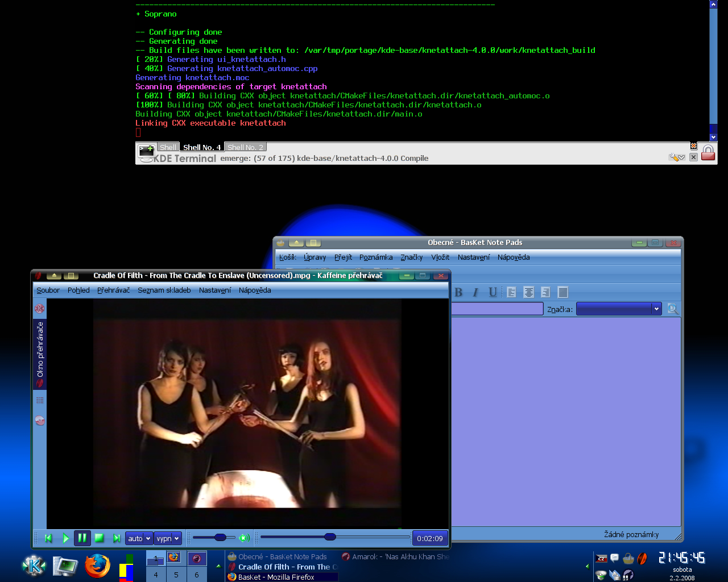Open the 'auto' dropdown in Kaffeine
728x582 pixels.
point(139,538)
